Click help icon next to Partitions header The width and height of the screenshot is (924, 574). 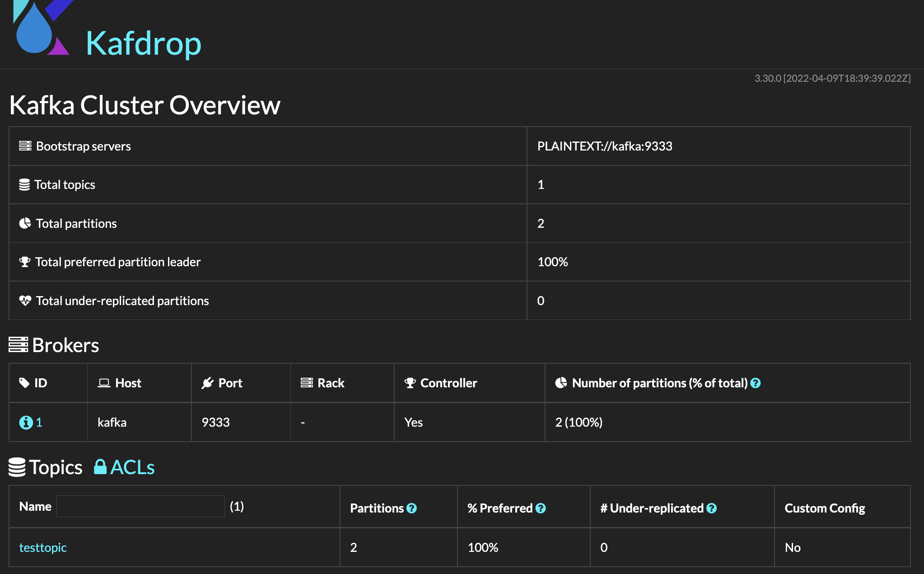click(411, 508)
